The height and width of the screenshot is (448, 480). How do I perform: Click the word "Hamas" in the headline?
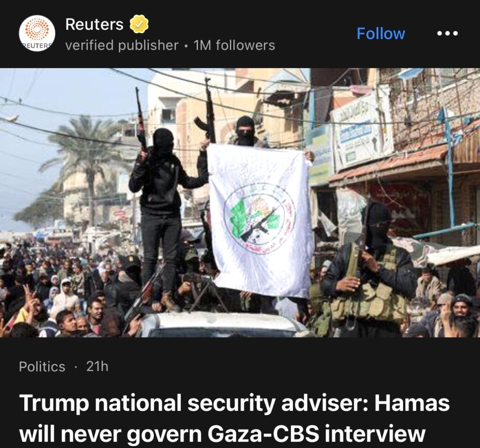point(412,403)
